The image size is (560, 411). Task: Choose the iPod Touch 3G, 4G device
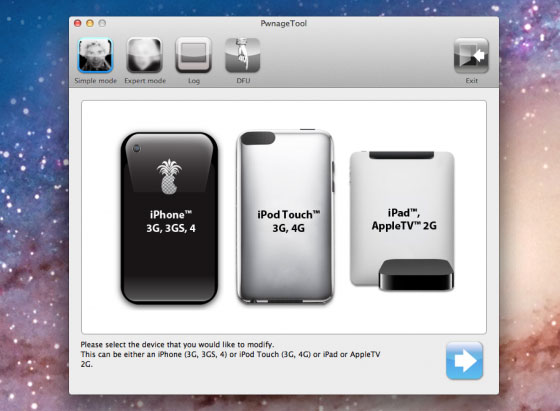click(285, 216)
